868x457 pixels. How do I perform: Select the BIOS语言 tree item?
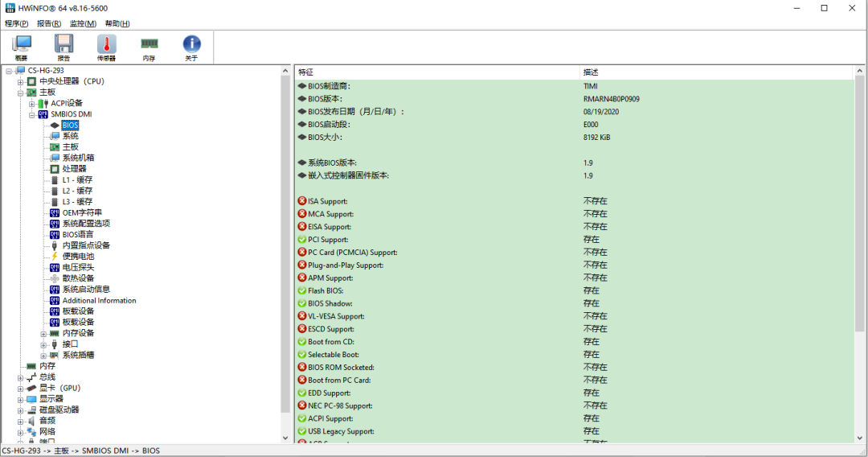click(78, 234)
